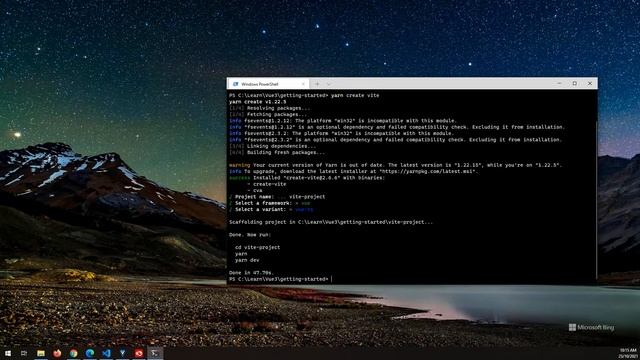The image size is (640, 360).
Task: Switch to Windows Terminal in taskbar
Action: coord(155,353)
